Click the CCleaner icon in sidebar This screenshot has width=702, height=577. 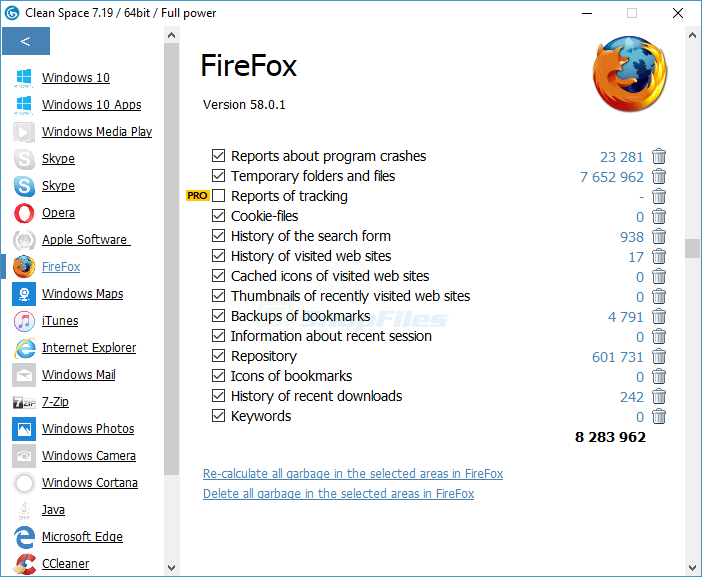click(x=24, y=564)
